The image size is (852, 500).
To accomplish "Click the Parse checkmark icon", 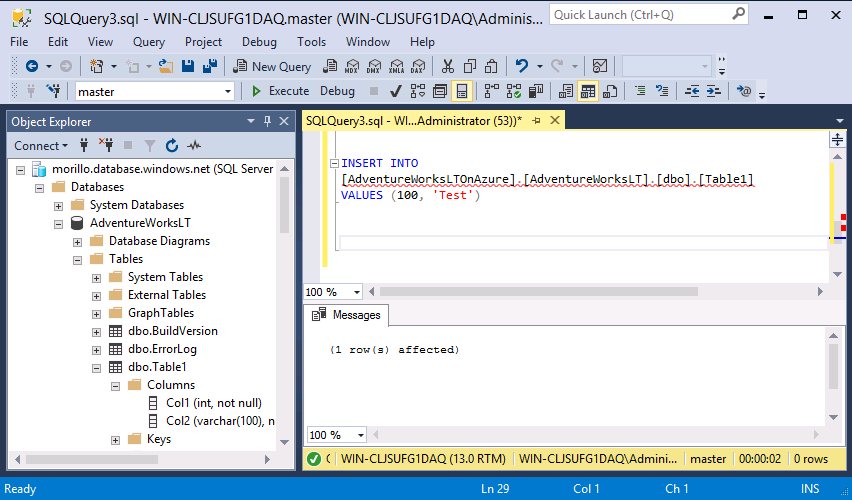I will click(396, 91).
